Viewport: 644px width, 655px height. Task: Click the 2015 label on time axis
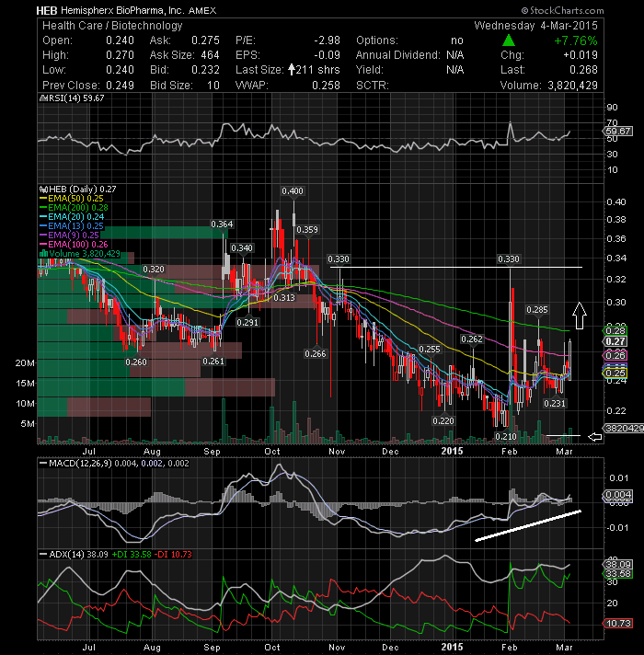click(x=453, y=451)
